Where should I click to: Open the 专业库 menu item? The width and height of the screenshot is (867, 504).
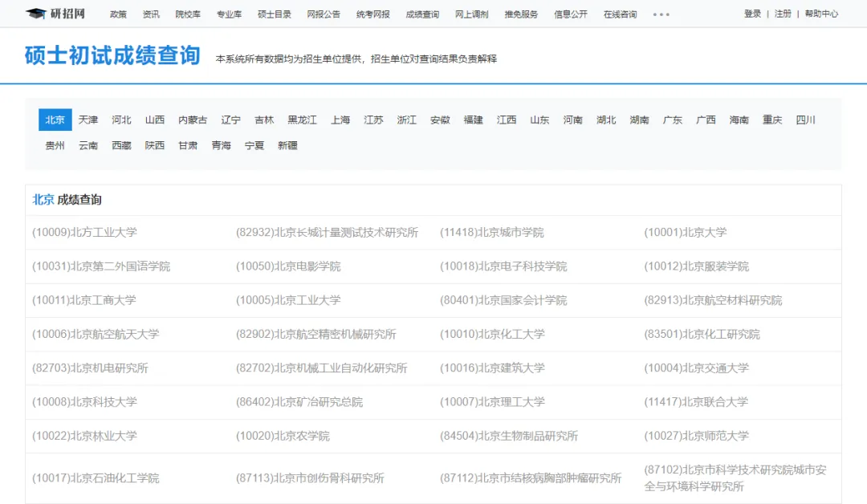pos(229,14)
